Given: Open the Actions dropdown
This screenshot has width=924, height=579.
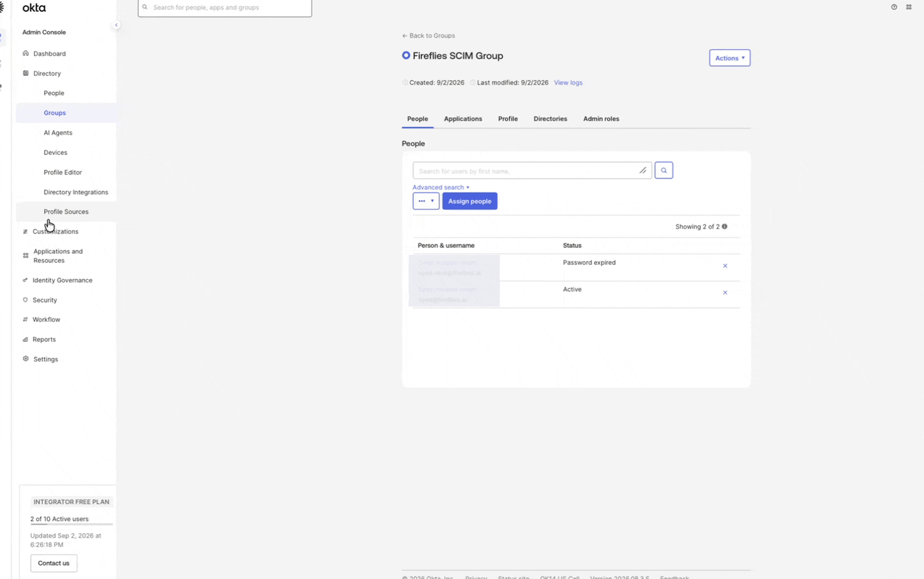Looking at the screenshot, I should click(730, 58).
